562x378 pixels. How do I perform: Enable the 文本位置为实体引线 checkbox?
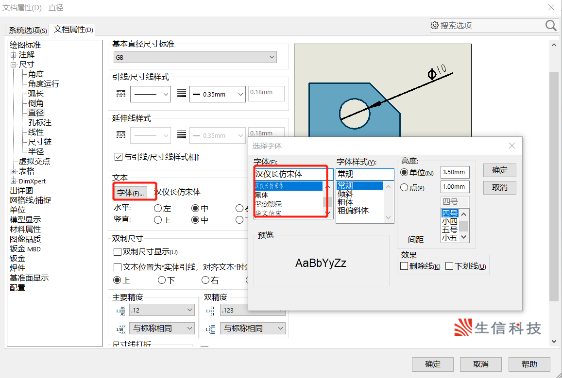coord(117,267)
